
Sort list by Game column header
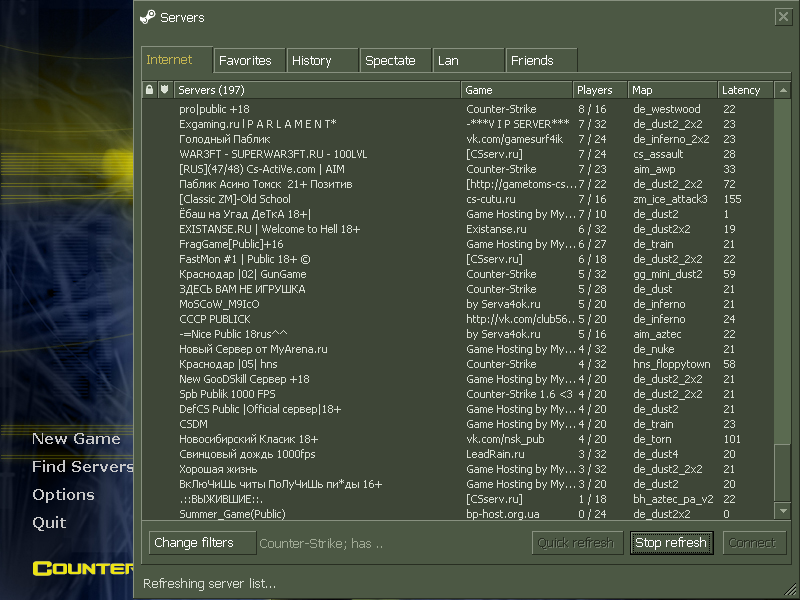pos(517,90)
